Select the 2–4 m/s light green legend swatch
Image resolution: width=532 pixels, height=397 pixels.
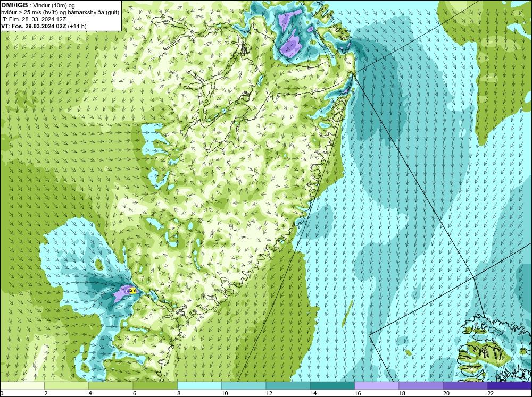pyautogui.click(x=66, y=385)
